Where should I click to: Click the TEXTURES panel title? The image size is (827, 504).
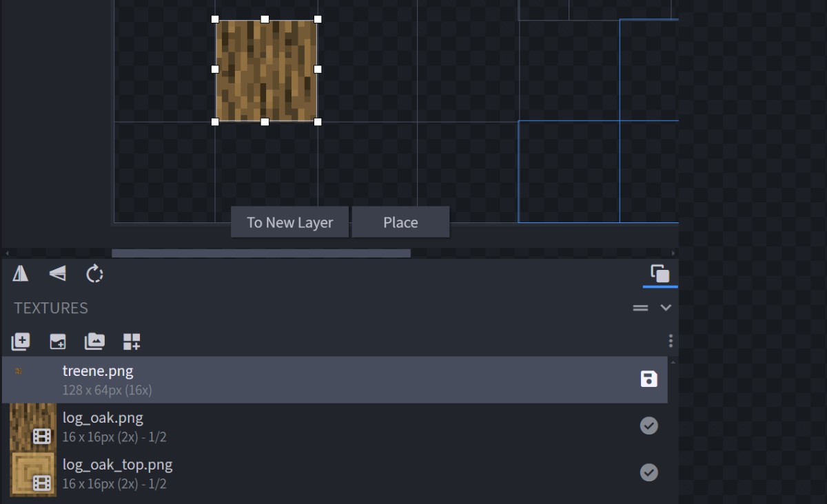point(51,308)
